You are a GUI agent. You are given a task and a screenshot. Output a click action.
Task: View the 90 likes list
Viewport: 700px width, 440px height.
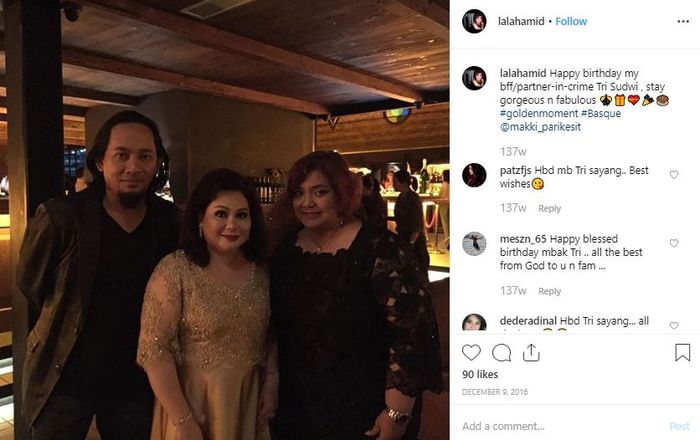(x=480, y=374)
